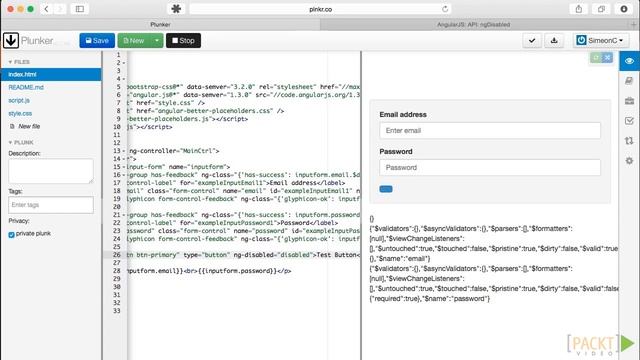Download the plunk as zip icon
Screen dimensions: 640x360
[554, 40]
